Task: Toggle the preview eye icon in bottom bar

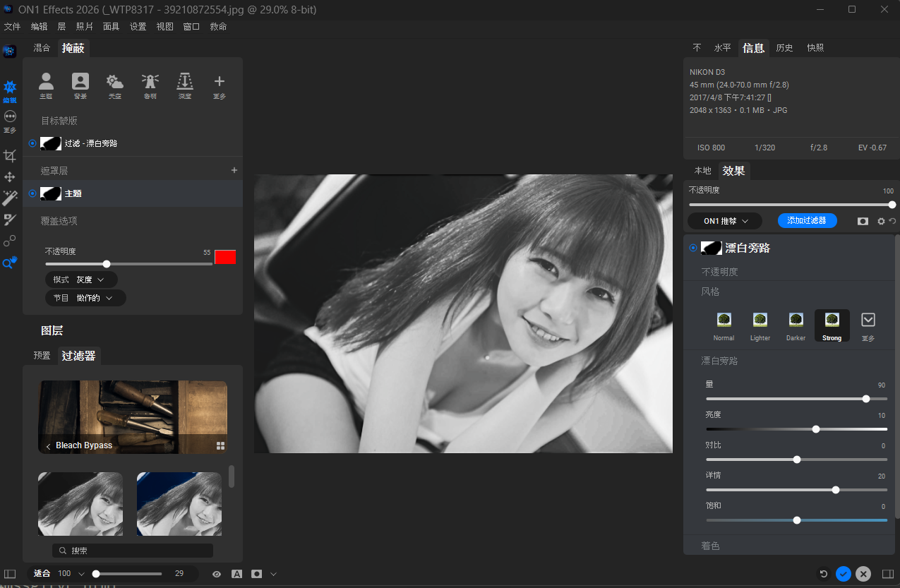Action: (x=217, y=574)
